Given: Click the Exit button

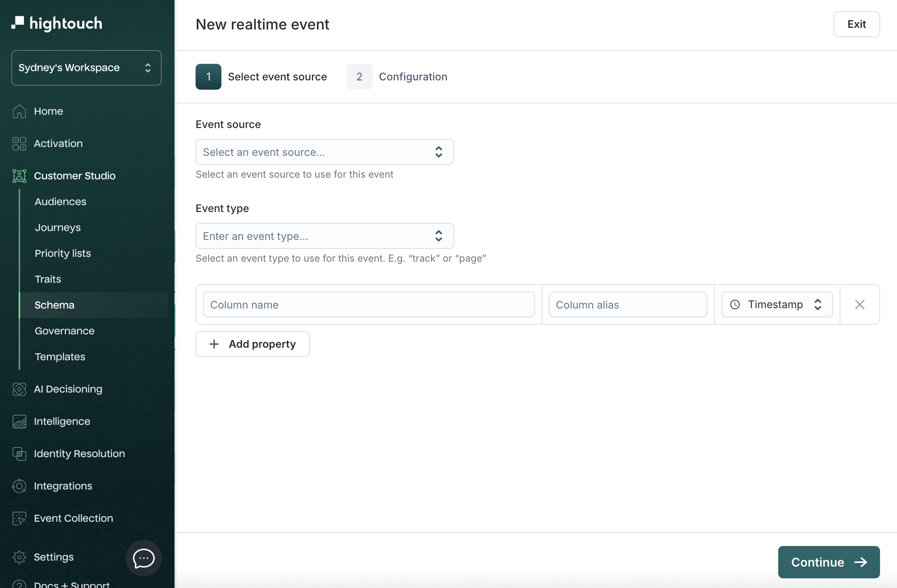Looking at the screenshot, I should pos(857,24).
